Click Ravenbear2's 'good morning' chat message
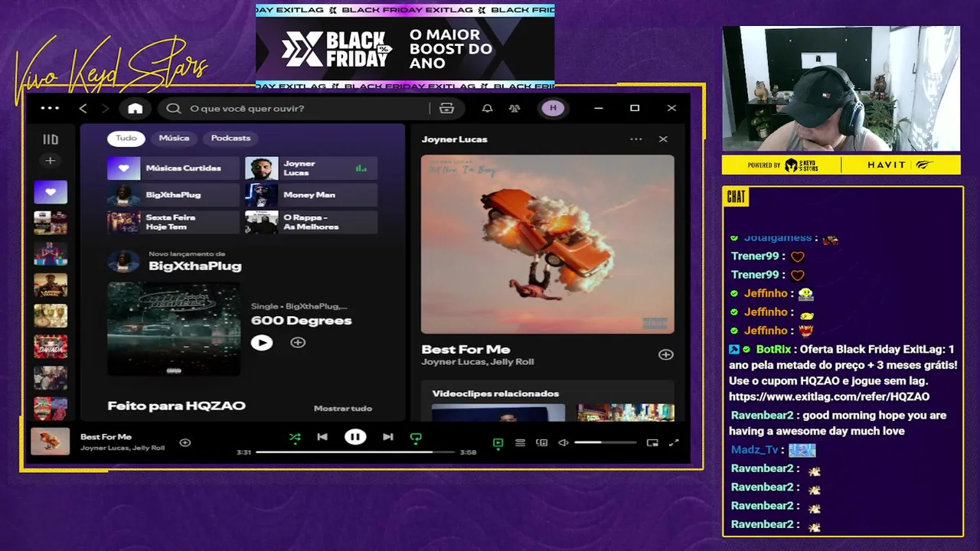 839,423
